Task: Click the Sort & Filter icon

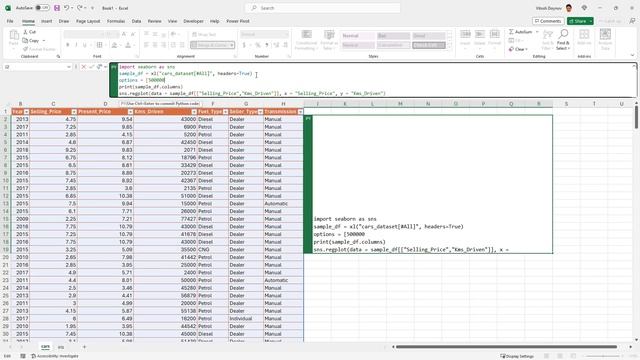Action: (x=548, y=34)
